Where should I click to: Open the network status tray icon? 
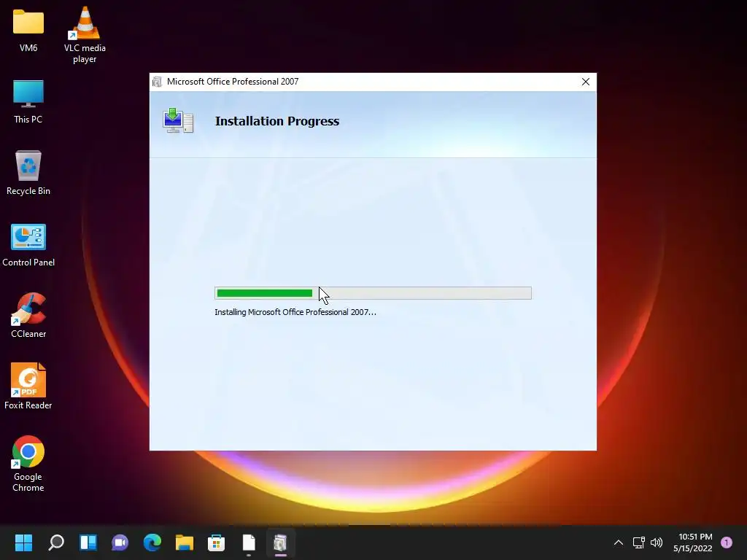[x=638, y=542]
